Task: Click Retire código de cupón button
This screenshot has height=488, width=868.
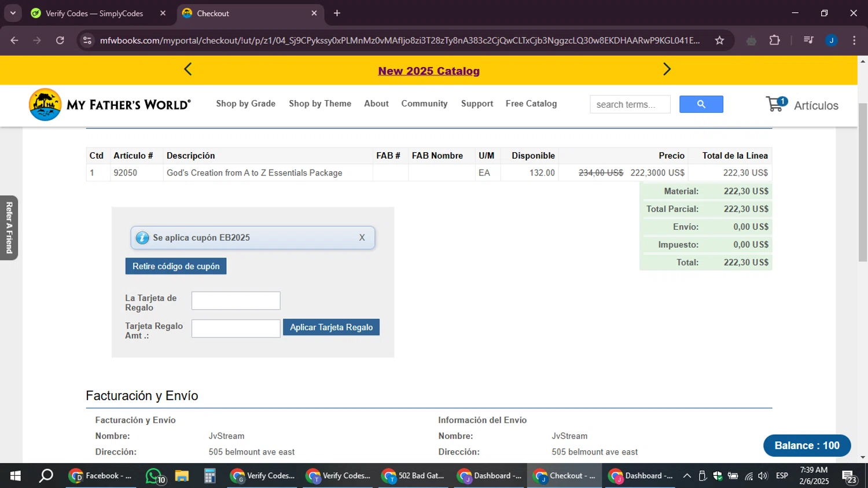Action: pyautogui.click(x=176, y=266)
